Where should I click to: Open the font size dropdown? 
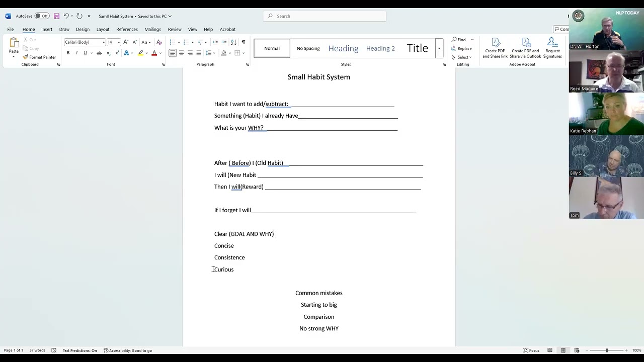click(119, 42)
